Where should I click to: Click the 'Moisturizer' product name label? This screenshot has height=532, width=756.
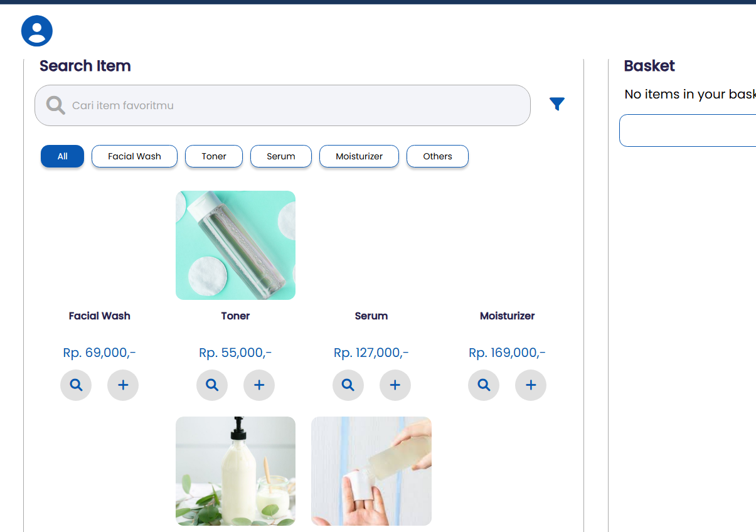pyautogui.click(x=507, y=316)
